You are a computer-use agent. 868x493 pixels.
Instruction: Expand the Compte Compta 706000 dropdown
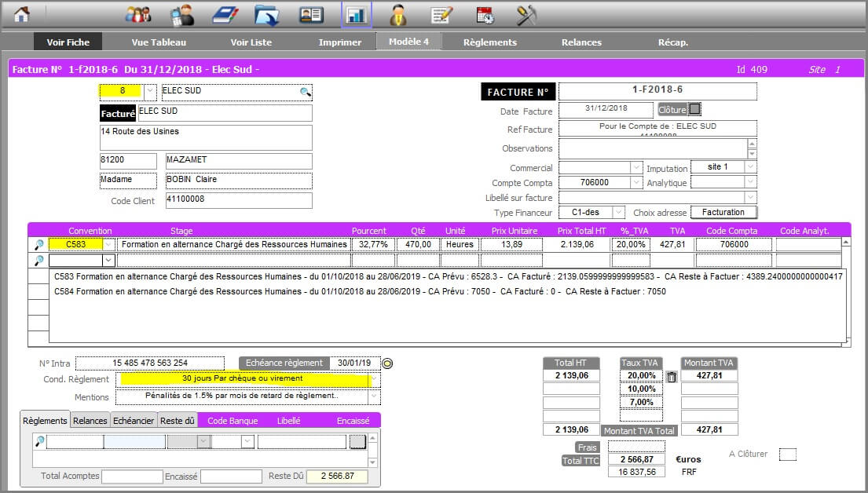click(x=636, y=183)
